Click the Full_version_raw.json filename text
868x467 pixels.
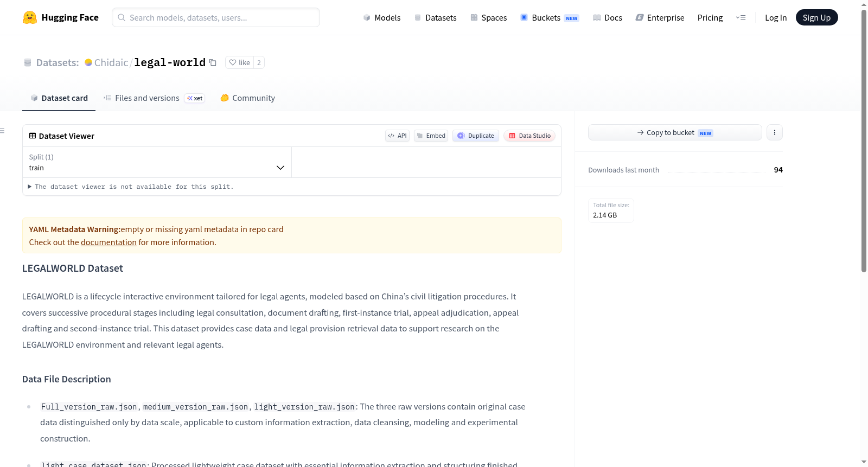89,407
